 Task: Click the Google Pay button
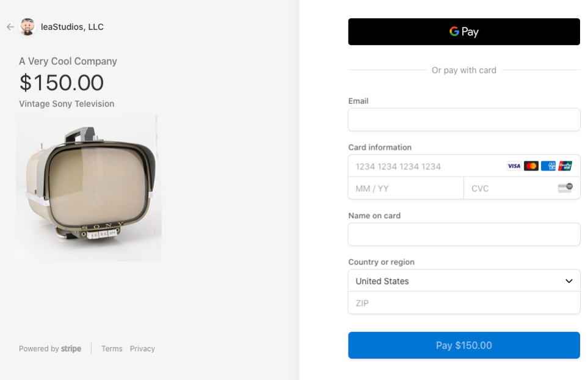(x=463, y=31)
